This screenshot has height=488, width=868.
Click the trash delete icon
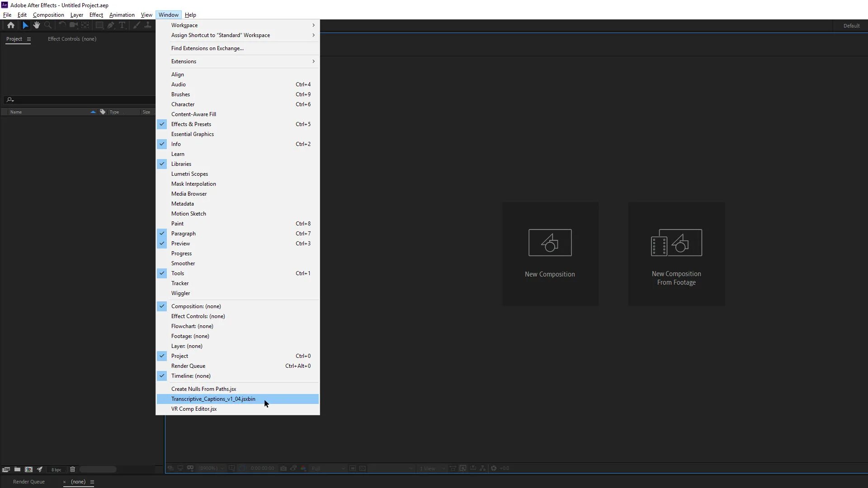(x=72, y=469)
